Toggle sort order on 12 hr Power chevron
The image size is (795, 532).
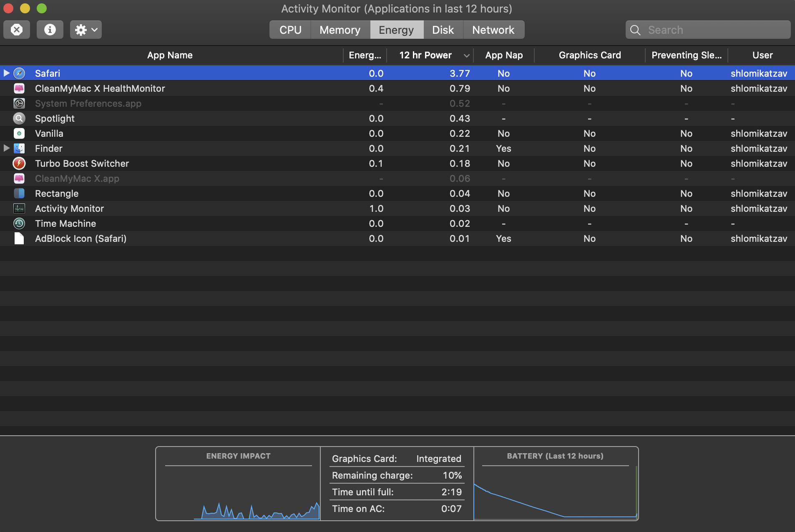[x=466, y=55]
